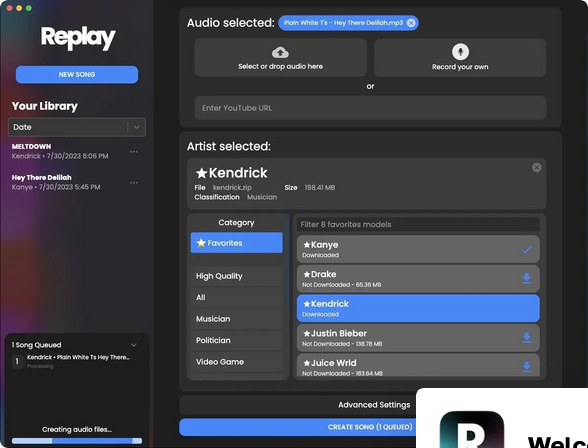The width and height of the screenshot is (588, 448).
Task: Select the Kendrick model row
Action: [418, 308]
